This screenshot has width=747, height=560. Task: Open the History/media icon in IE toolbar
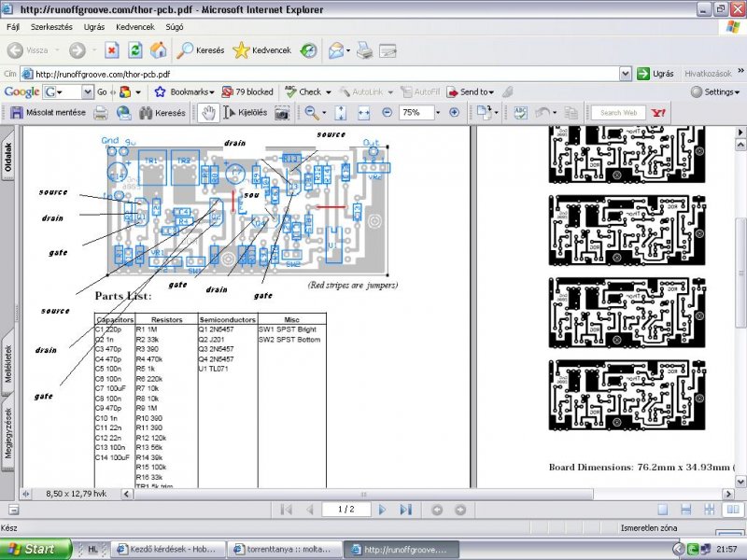tap(308, 50)
